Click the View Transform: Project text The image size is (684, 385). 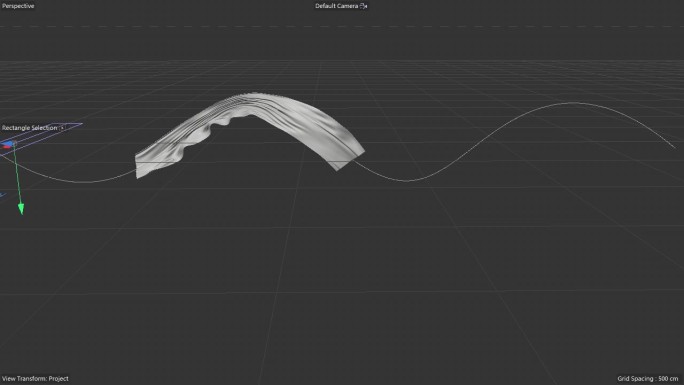pyautogui.click(x=35, y=378)
